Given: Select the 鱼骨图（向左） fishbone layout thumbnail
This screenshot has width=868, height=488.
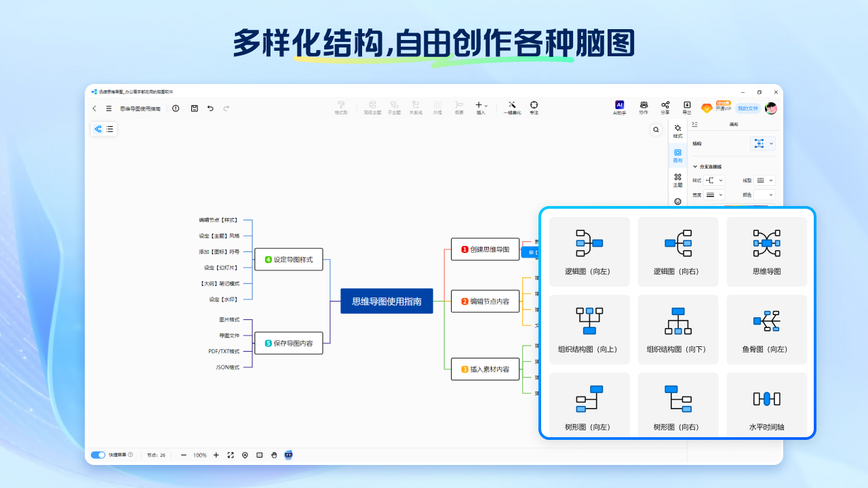Looking at the screenshot, I should point(766,329).
